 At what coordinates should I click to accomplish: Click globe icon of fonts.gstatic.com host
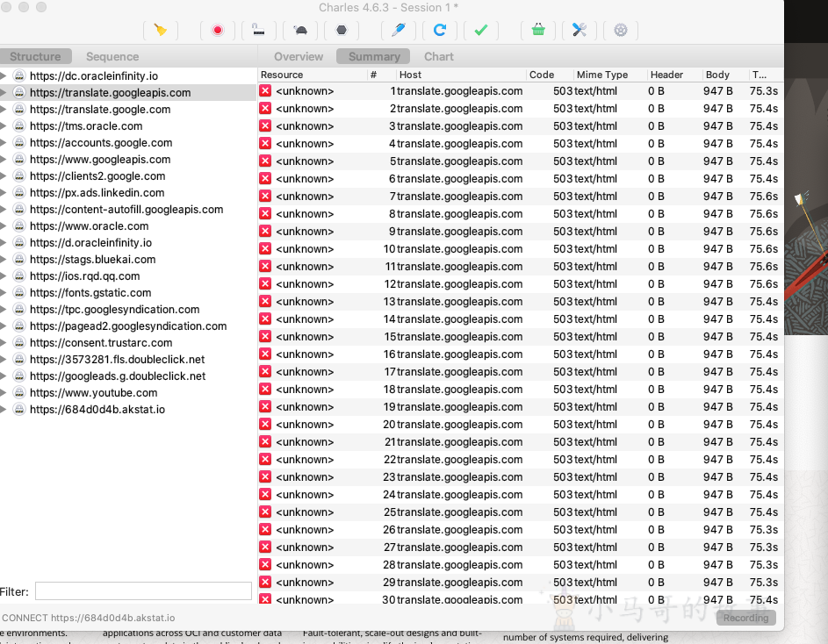click(x=19, y=292)
